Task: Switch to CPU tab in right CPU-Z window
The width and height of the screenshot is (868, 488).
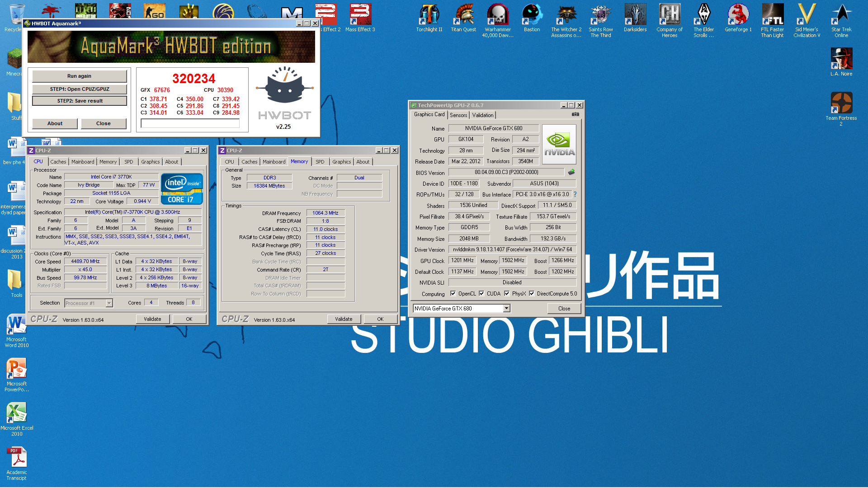Action: pyautogui.click(x=230, y=162)
